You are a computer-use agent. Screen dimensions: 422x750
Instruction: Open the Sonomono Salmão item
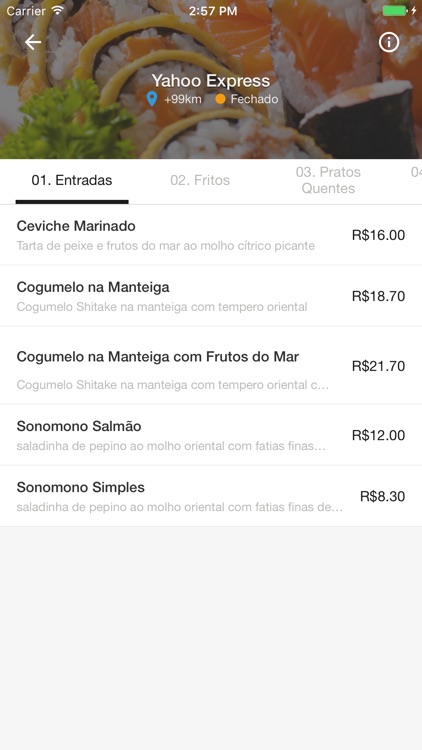211,435
